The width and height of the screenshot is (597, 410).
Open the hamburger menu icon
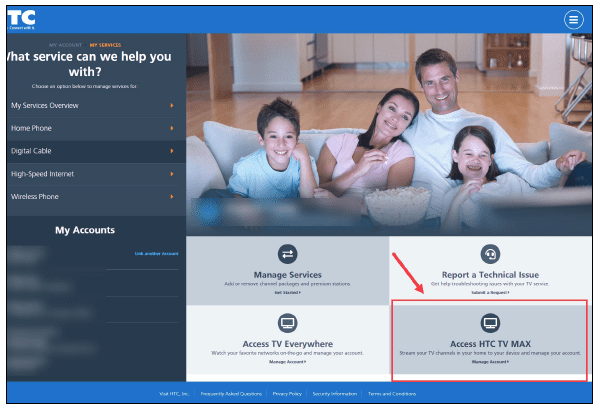pyautogui.click(x=573, y=19)
